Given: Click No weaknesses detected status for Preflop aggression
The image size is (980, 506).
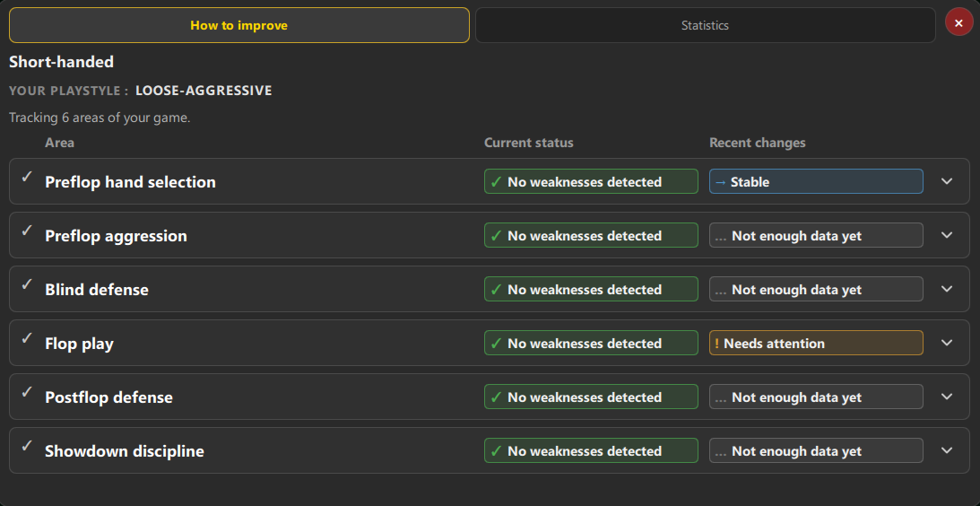Looking at the screenshot, I should [x=591, y=235].
